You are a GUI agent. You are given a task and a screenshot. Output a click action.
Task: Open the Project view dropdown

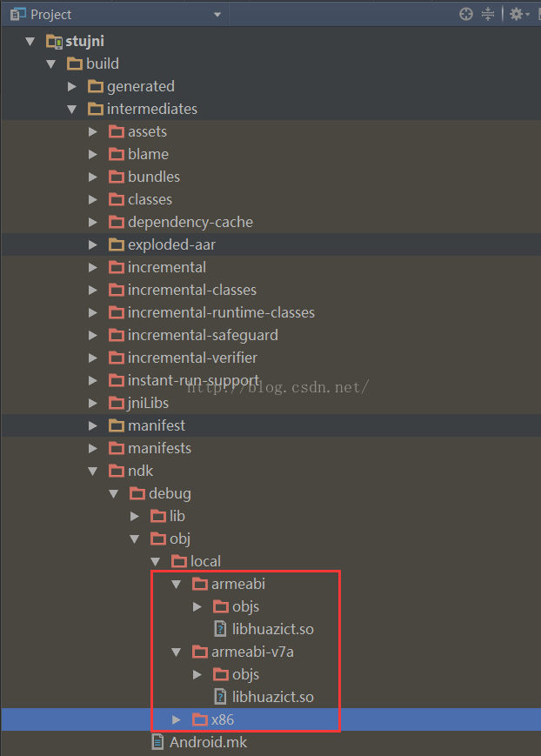click(217, 15)
